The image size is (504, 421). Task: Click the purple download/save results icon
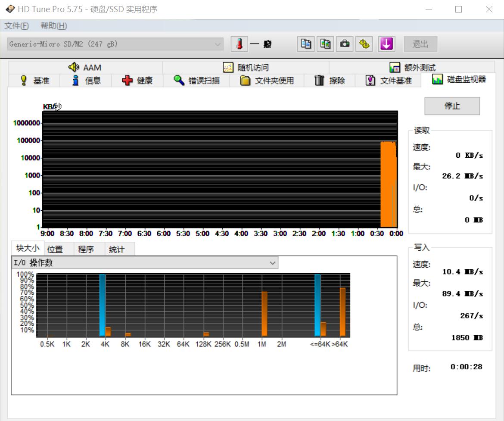[x=386, y=44]
